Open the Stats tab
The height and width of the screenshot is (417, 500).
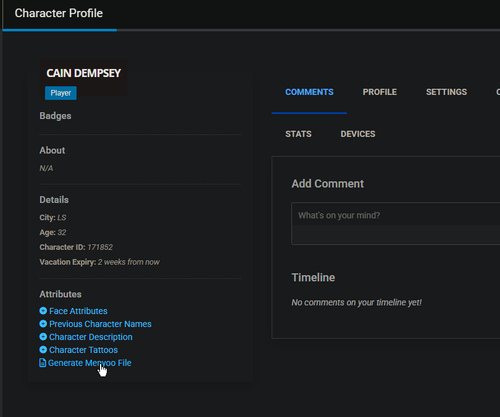coord(298,134)
